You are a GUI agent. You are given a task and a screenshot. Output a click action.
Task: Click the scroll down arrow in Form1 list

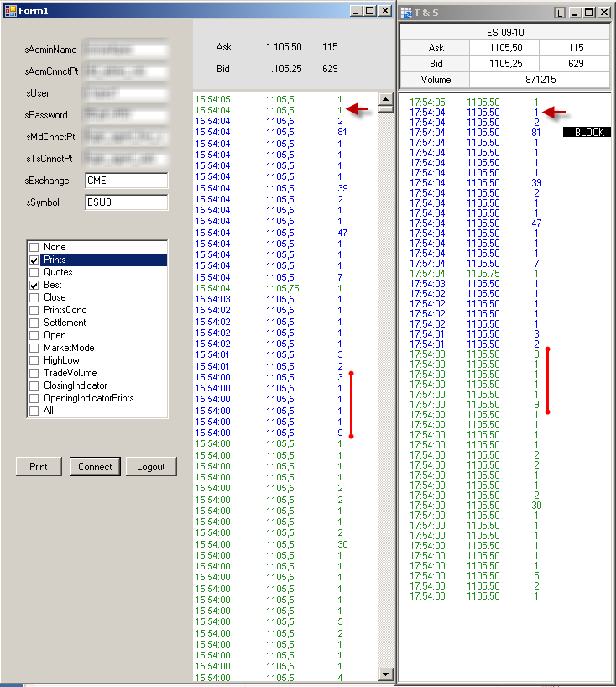click(385, 674)
